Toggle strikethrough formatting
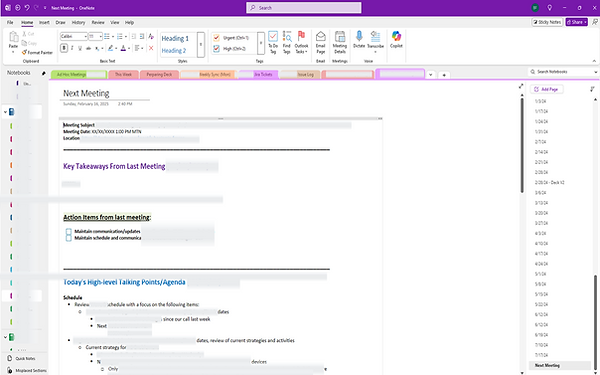The width and height of the screenshot is (600, 375). tap(88, 48)
